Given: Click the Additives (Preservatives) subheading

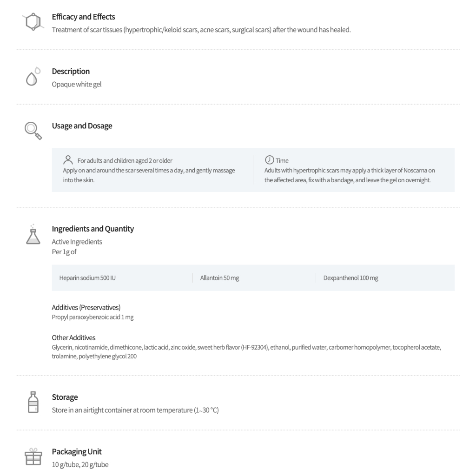Looking at the screenshot, I should [x=86, y=307].
